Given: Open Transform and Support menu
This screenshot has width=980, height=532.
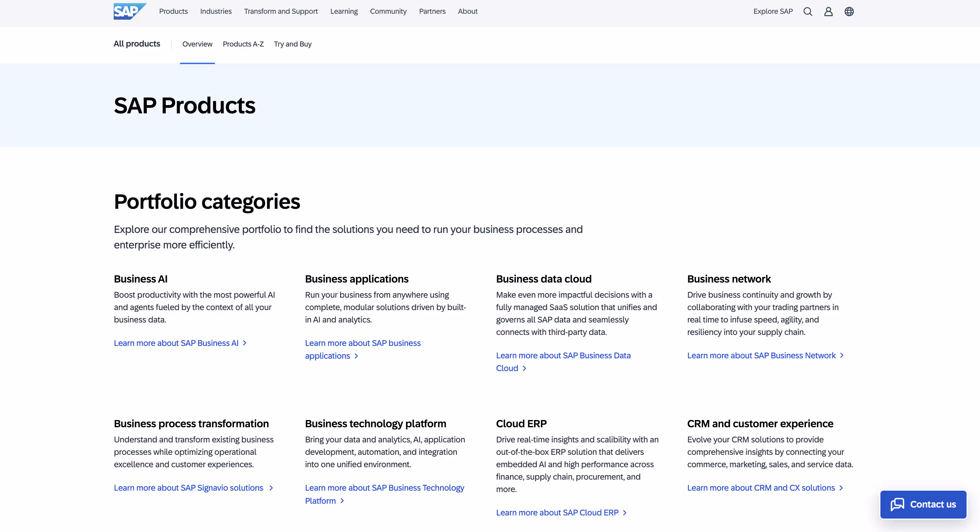Looking at the screenshot, I should tap(281, 11).
